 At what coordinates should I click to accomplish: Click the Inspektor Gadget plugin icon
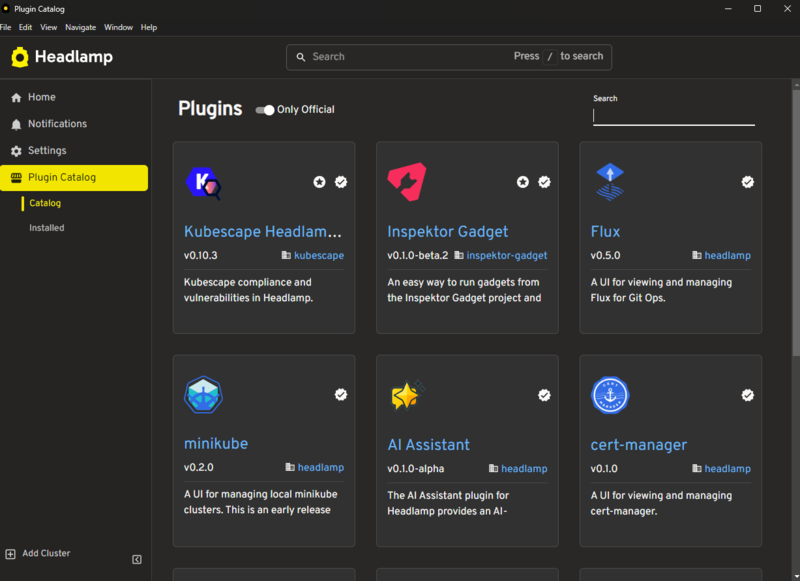tap(408, 183)
